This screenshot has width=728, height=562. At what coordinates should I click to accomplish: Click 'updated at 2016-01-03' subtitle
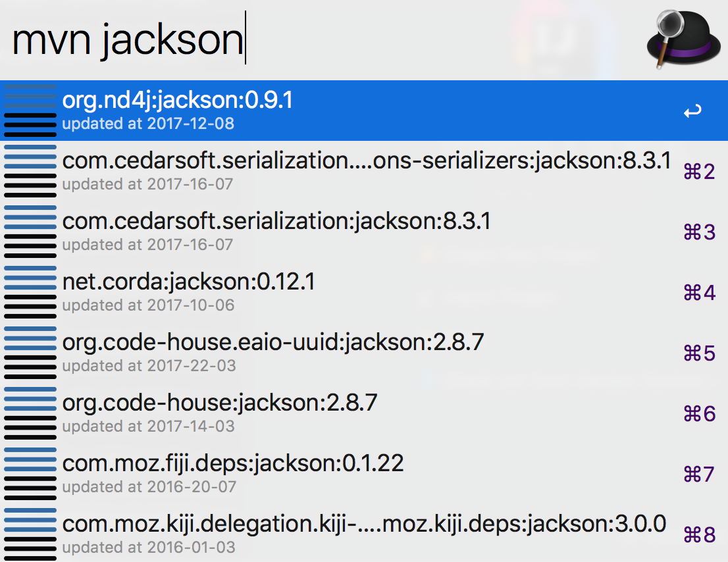click(x=149, y=548)
